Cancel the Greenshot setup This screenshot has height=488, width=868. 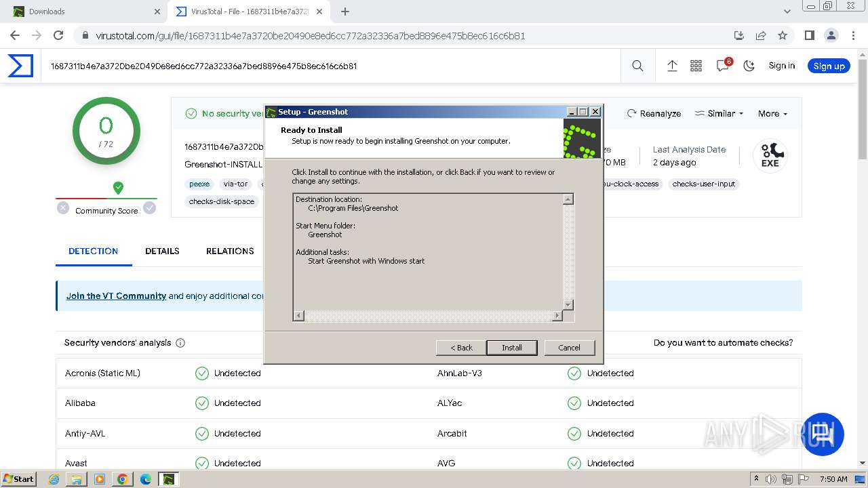[569, 348]
